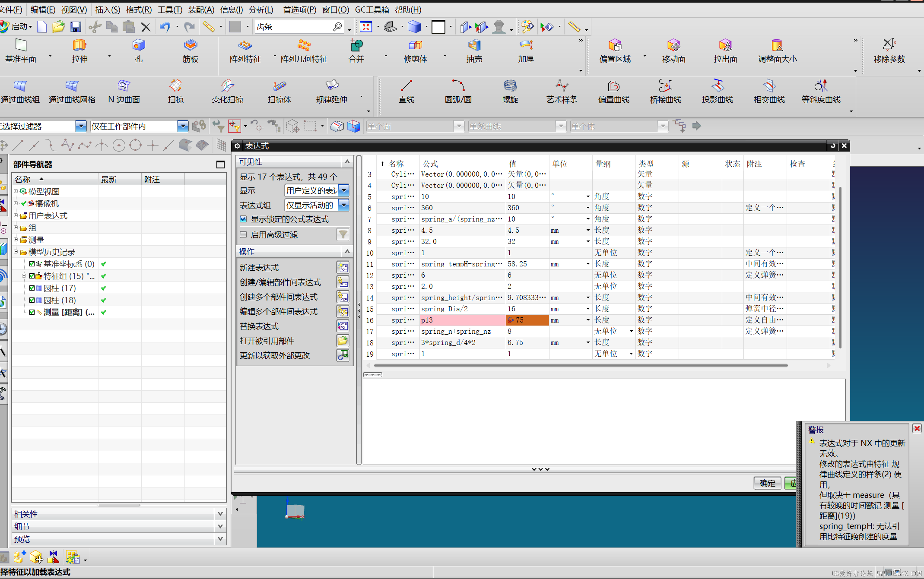Select the 通过曲线组 through curves tool
This screenshot has height=579, width=924.
pyautogui.click(x=20, y=92)
